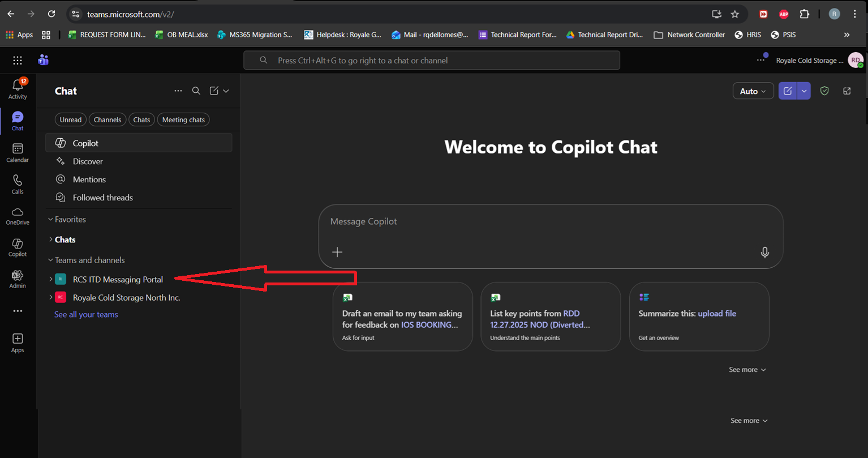Filter list by Channels
Viewport: 868px width, 458px height.
(x=108, y=119)
